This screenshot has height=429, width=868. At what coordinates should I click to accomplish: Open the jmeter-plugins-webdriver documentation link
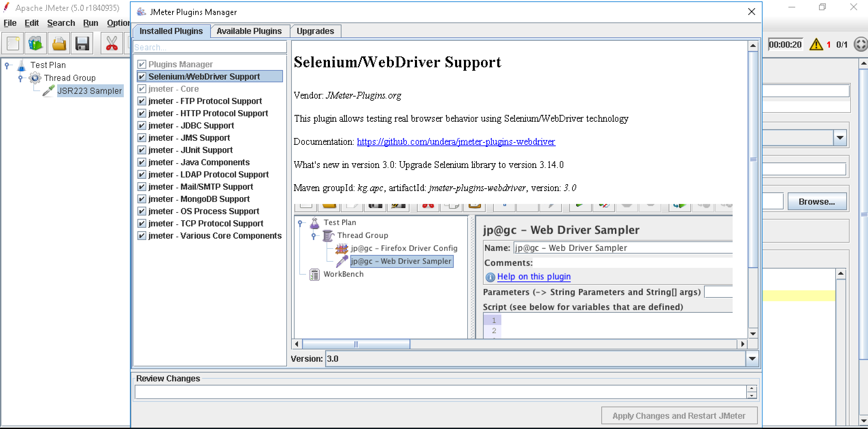click(456, 142)
